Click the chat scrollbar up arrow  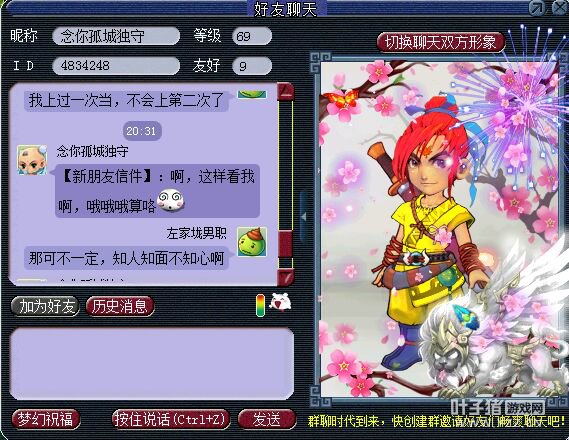[286, 92]
